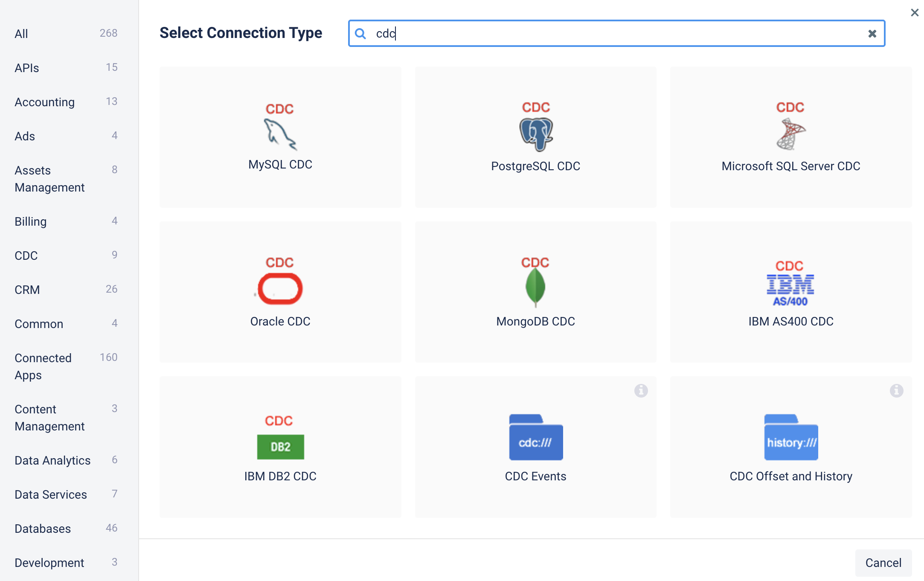The height and width of the screenshot is (581, 924).
Task: Browse the Databases category
Action: [43, 529]
